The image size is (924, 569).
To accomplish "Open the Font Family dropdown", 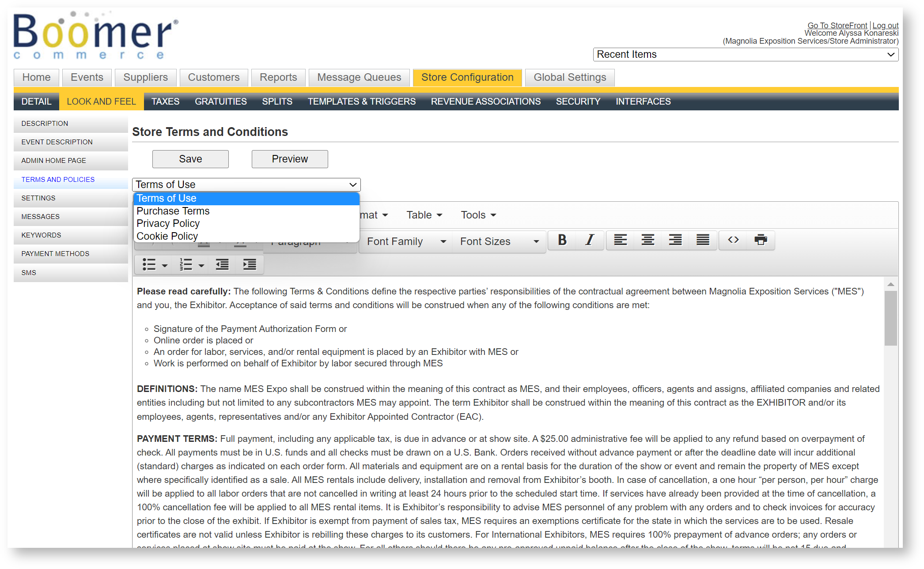I will [x=406, y=241].
